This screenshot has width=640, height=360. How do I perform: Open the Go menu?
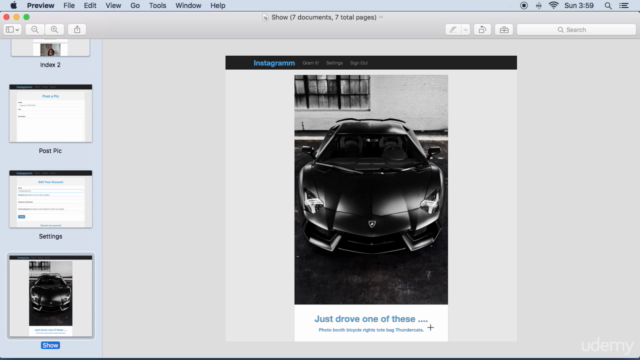pyautogui.click(x=135, y=5)
